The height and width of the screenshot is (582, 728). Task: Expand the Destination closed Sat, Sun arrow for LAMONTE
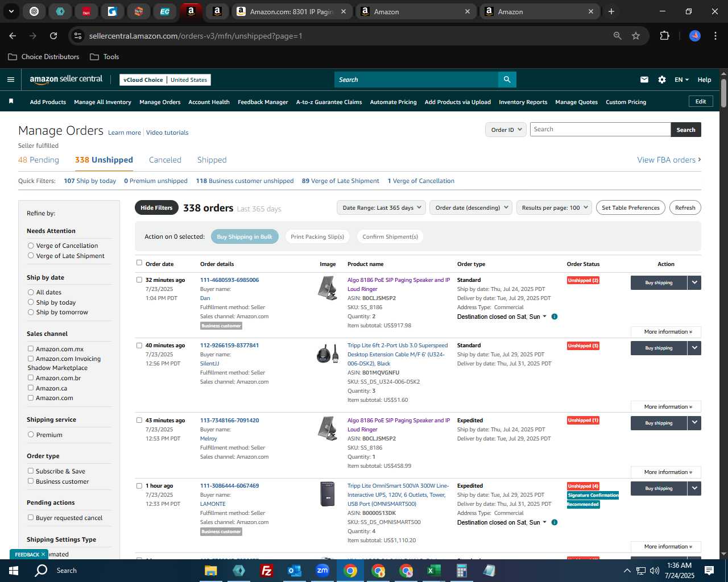[x=545, y=522]
